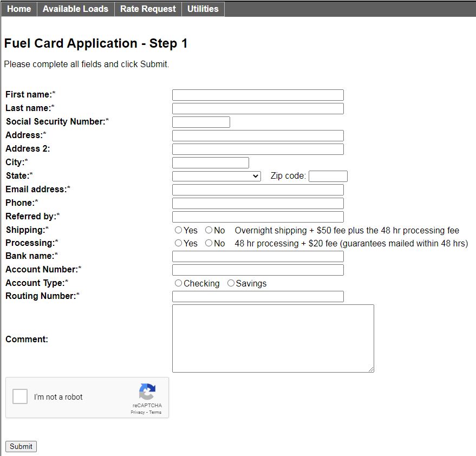Screen dimensions: 476x456
Task: Choose the Savings account type
Action: [x=230, y=283]
